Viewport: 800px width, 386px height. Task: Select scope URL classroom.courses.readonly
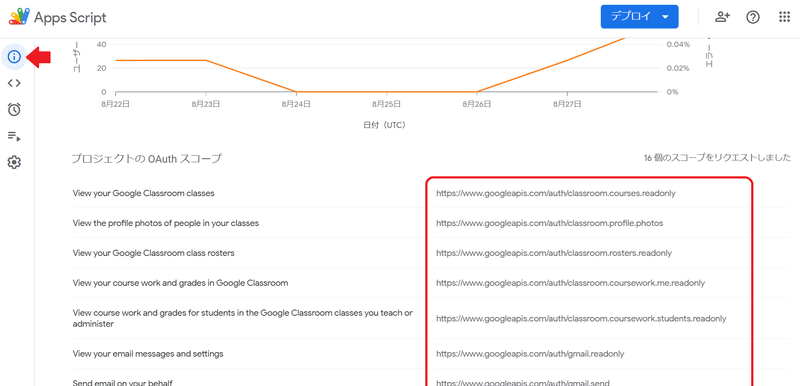[556, 193]
